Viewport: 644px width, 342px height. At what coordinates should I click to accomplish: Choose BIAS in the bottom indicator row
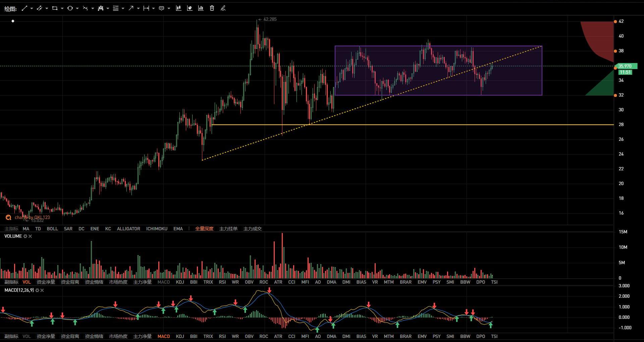(x=361, y=336)
